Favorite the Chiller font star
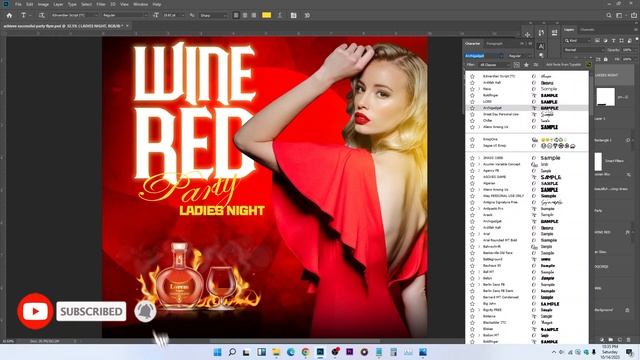The width and height of the screenshot is (640, 360). [x=472, y=120]
